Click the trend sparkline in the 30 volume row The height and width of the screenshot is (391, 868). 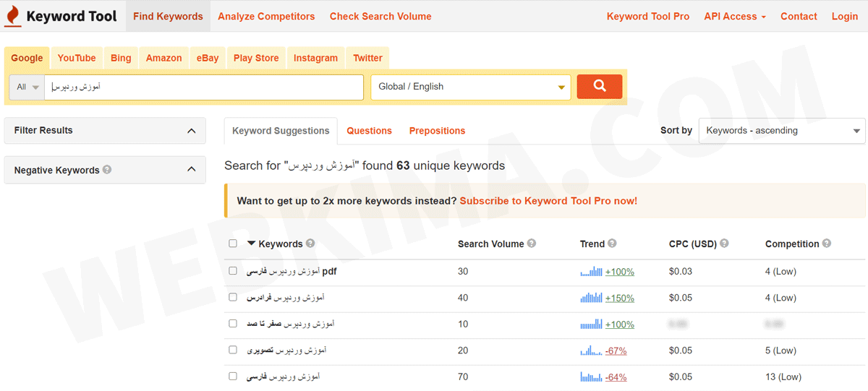click(591, 272)
